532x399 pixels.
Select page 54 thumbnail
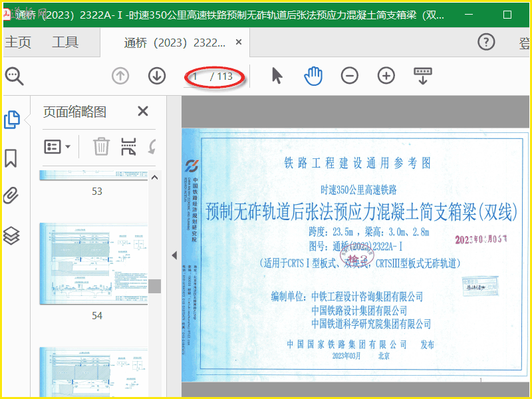[x=94, y=263]
